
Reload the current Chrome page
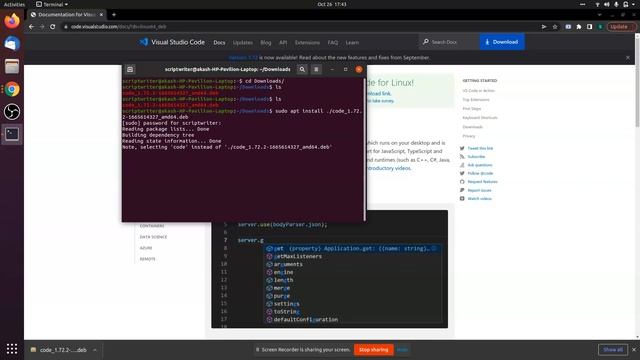coord(53,27)
